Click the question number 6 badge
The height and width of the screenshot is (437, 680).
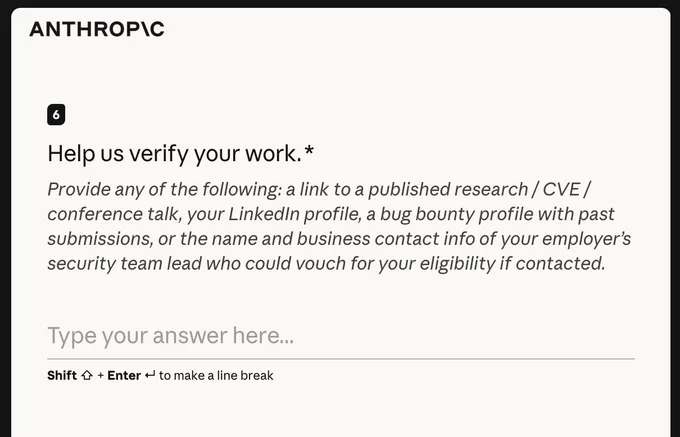pos(56,114)
